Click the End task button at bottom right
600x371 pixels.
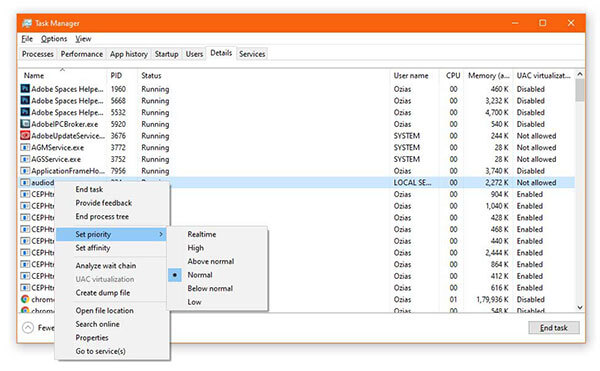pyautogui.click(x=554, y=328)
